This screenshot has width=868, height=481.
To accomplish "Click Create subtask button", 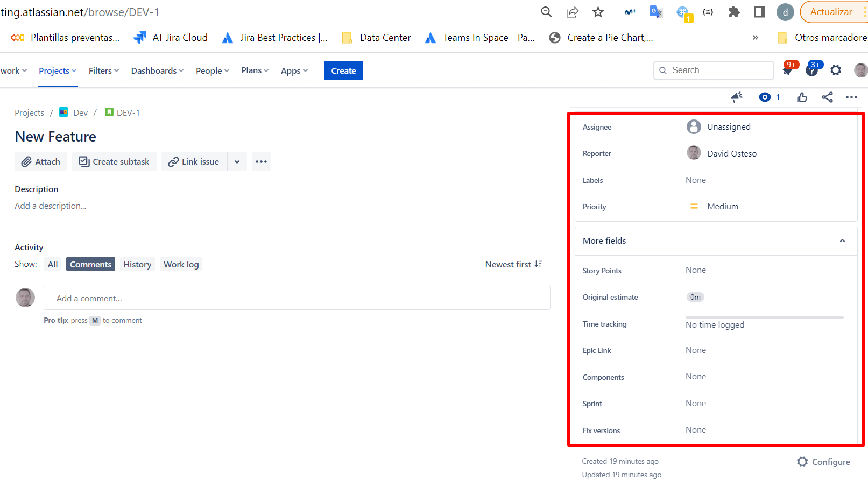I will point(114,161).
